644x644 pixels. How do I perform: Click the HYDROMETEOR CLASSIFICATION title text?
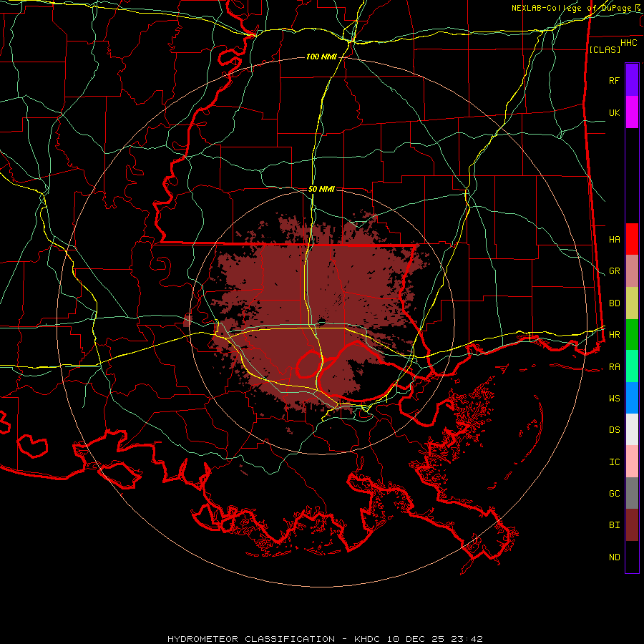coord(251,639)
